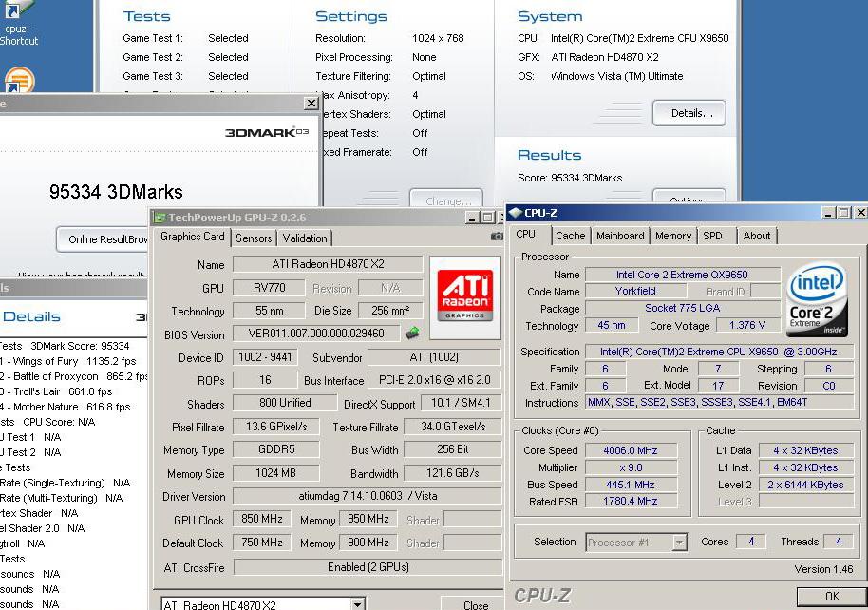This screenshot has height=610, width=868.
Task: Open the Cache tab in CPU-Z
Action: click(x=571, y=236)
